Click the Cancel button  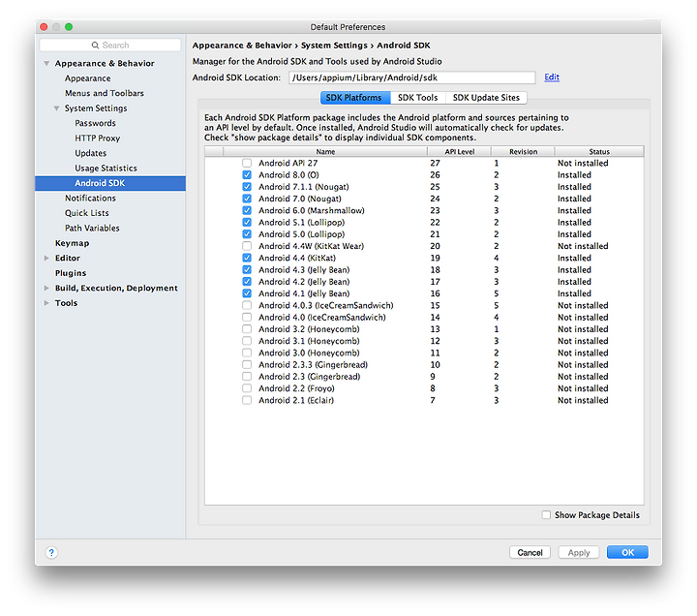click(x=530, y=552)
